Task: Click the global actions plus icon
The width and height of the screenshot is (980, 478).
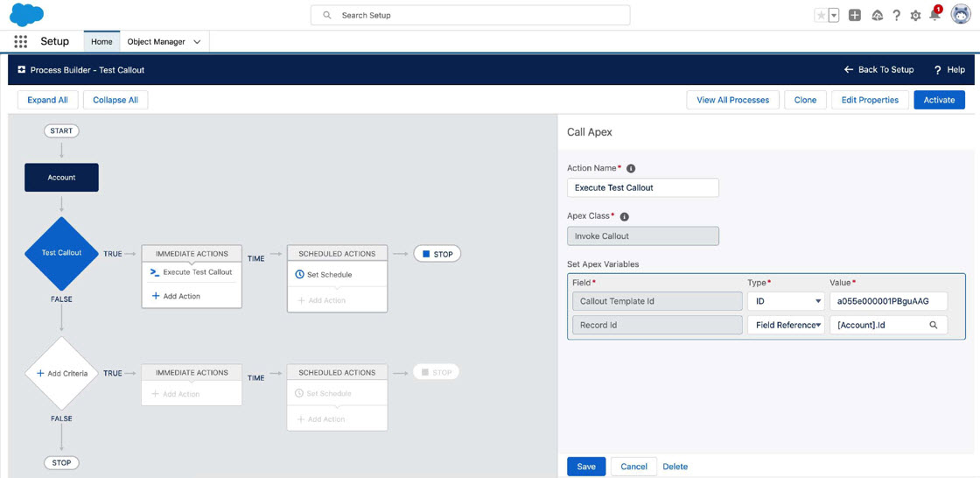Action: (x=854, y=16)
